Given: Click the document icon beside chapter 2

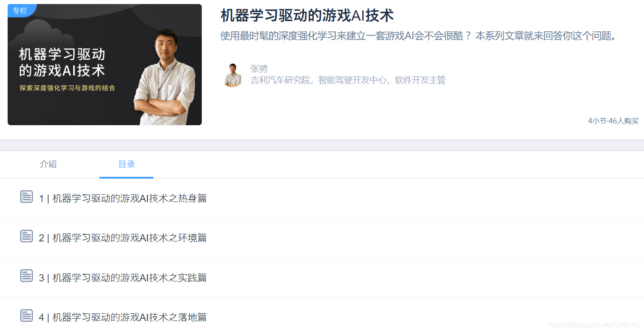Looking at the screenshot, I should pos(27,236).
